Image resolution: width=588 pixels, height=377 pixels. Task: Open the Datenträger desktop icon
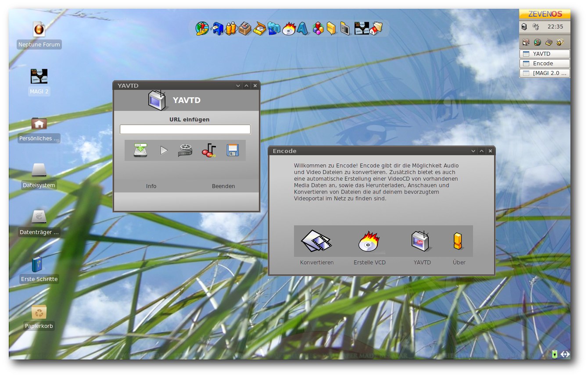39,217
